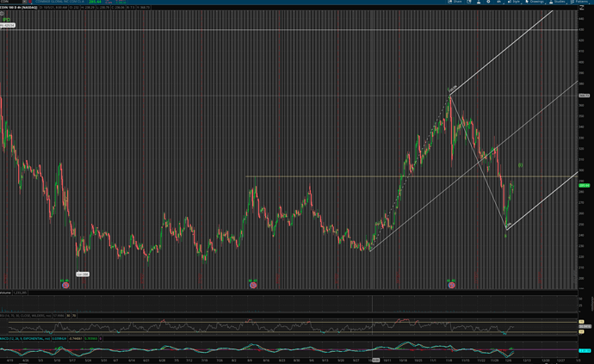
Task: Open the Share menu in the toolbar
Action: 455,2
